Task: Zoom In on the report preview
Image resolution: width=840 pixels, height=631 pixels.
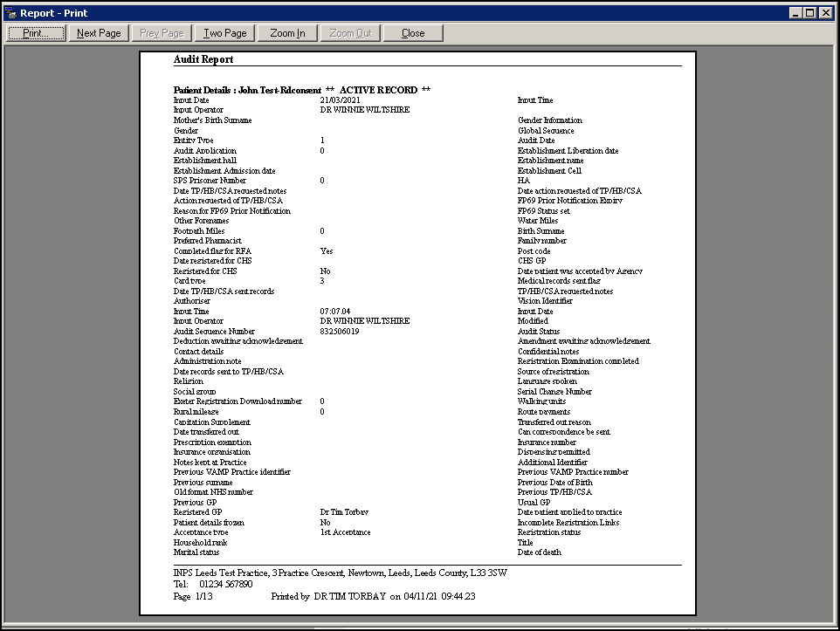Action: [x=287, y=33]
